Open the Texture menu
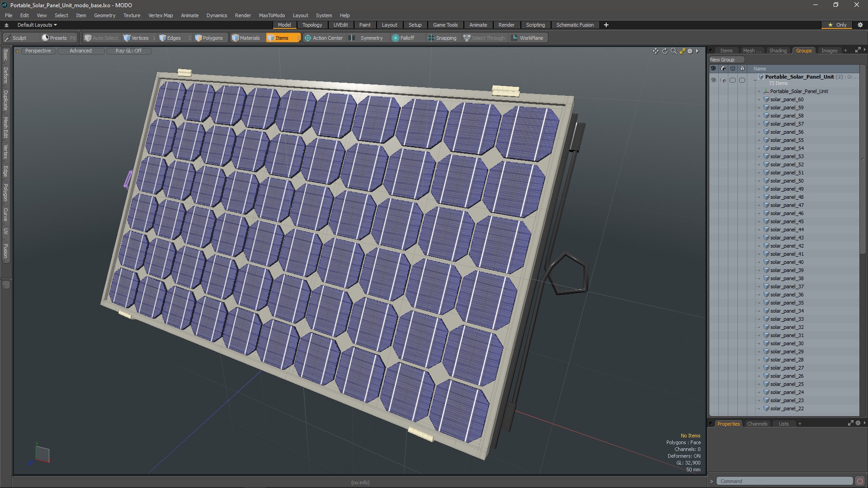868x488 pixels. 132,15
